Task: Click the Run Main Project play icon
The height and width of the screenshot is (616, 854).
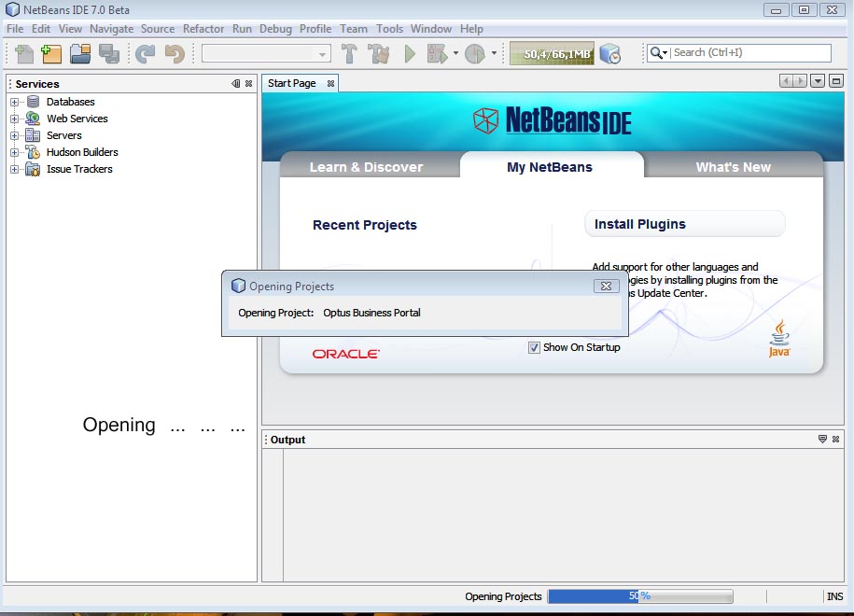Action: (x=410, y=54)
